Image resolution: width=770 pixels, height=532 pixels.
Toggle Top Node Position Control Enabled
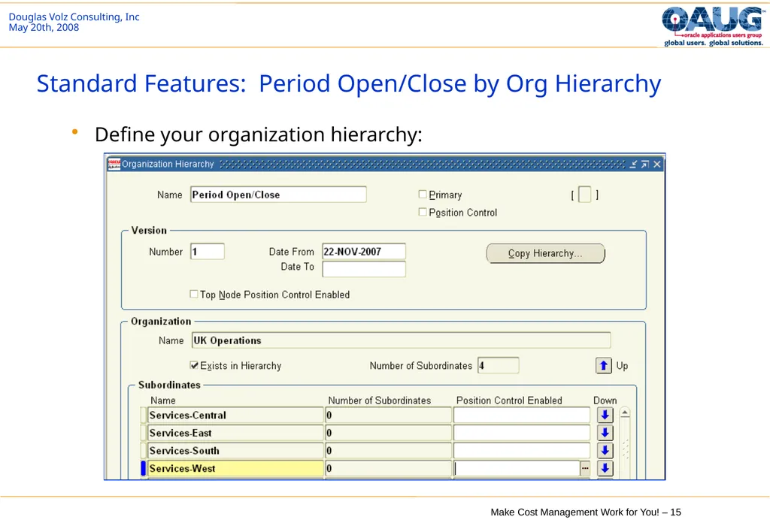tap(194, 294)
